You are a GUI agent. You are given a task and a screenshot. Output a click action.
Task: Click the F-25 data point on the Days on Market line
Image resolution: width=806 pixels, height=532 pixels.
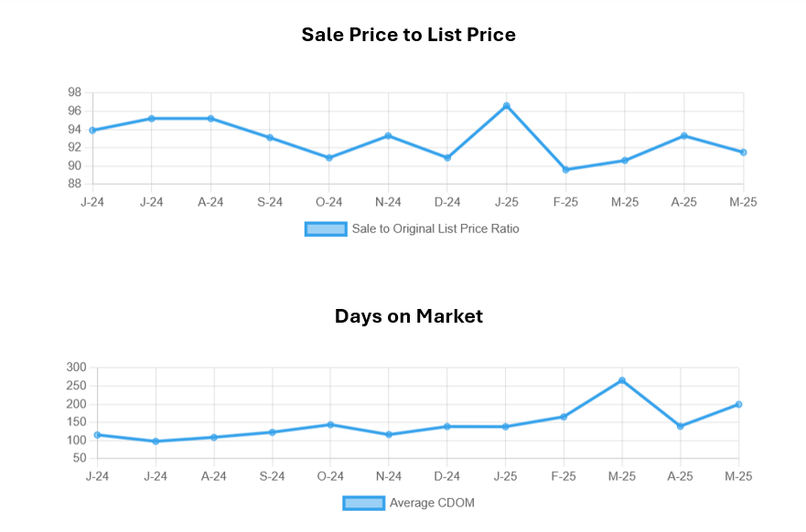point(564,417)
